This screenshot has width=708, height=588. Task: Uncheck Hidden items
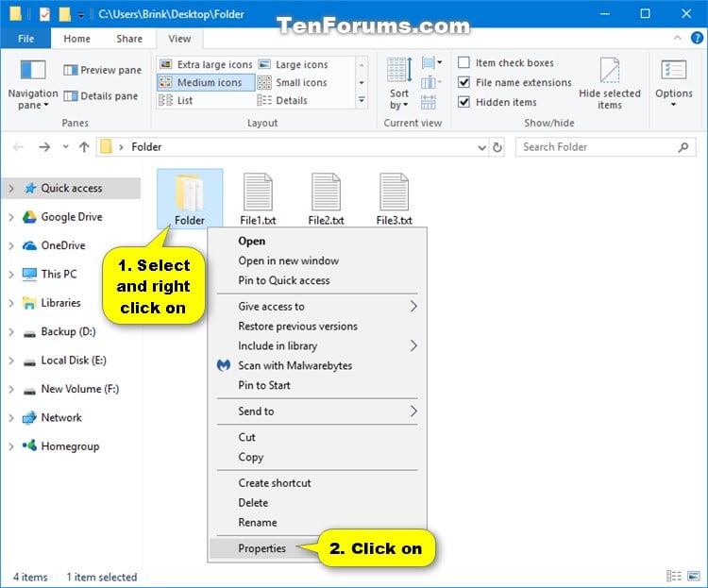(x=464, y=102)
